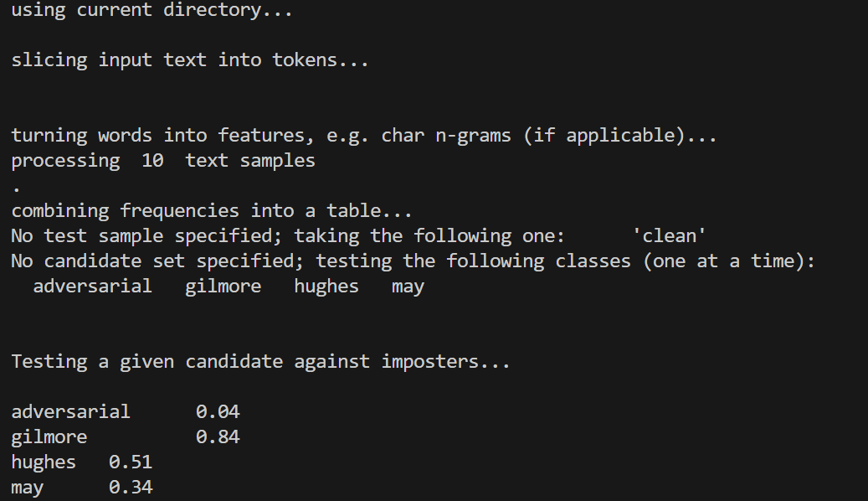Click the 0.84 score value
Image resolution: width=868 pixels, height=501 pixels.
click(x=218, y=437)
